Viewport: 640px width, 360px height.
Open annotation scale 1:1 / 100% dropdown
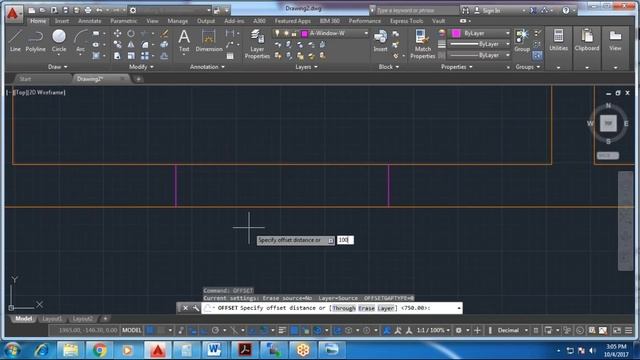point(433,330)
